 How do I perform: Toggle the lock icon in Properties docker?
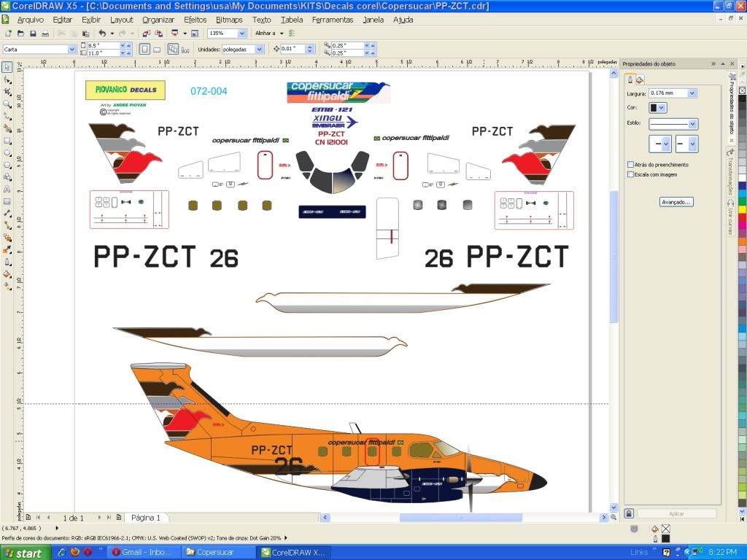629,513
